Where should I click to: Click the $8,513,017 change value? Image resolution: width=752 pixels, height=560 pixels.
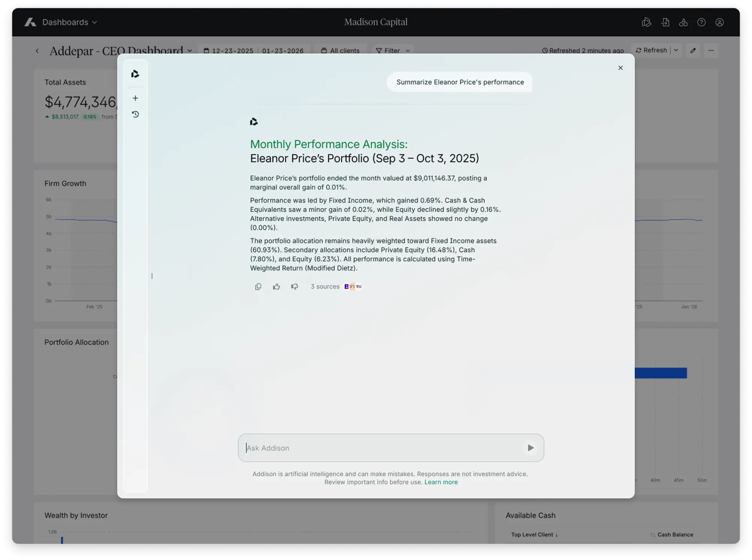(x=65, y=117)
